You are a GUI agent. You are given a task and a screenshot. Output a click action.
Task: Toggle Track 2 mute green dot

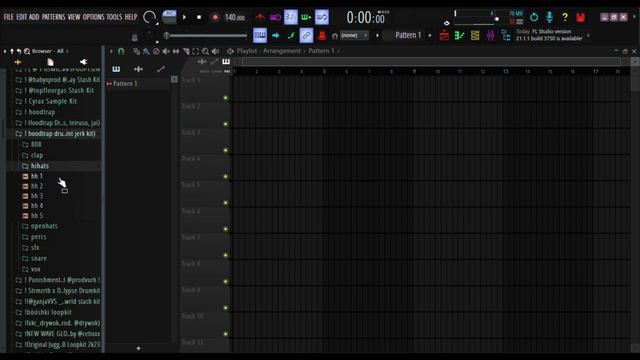pos(225,124)
